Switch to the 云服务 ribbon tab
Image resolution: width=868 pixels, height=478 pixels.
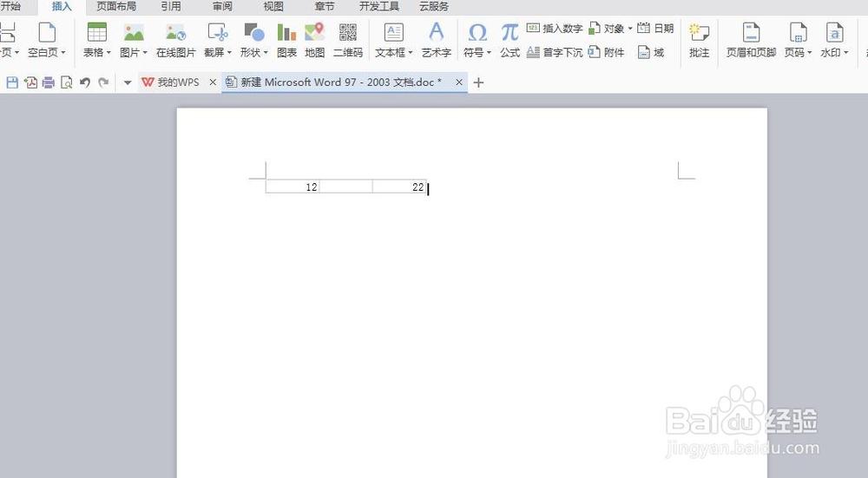click(x=433, y=7)
